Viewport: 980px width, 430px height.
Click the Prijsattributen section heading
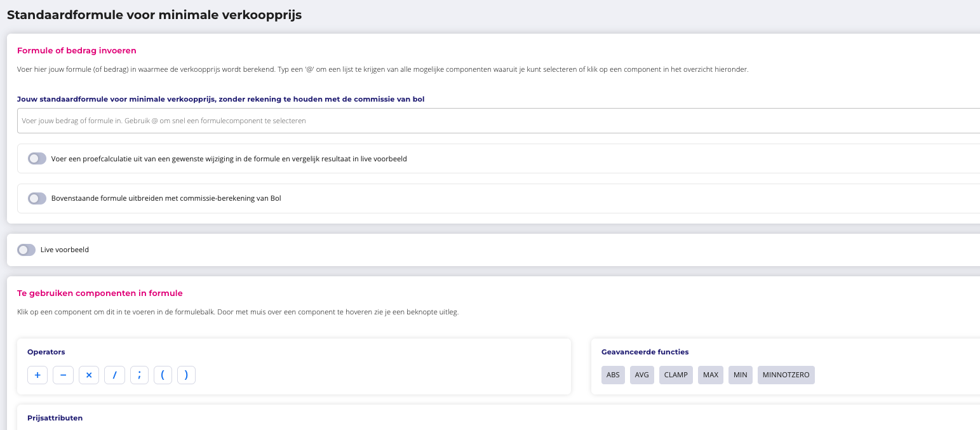click(x=55, y=418)
